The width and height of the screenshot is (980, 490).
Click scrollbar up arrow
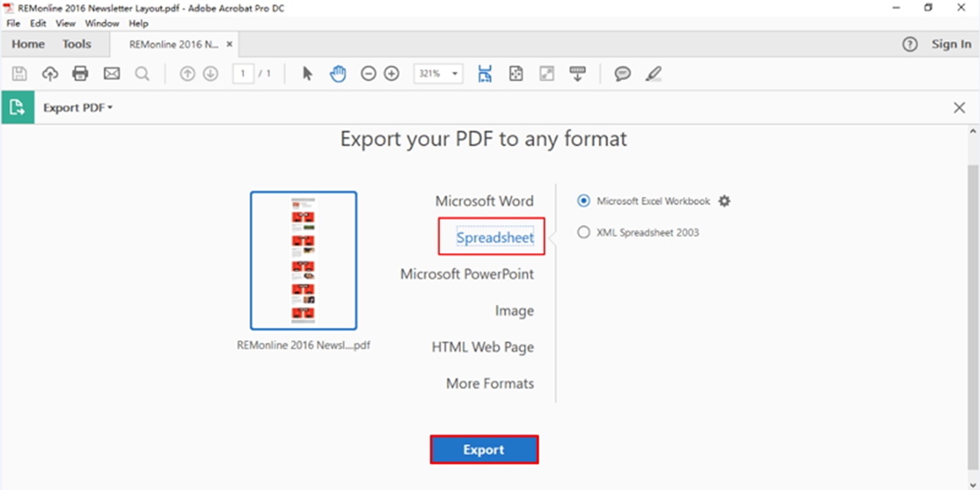973,132
